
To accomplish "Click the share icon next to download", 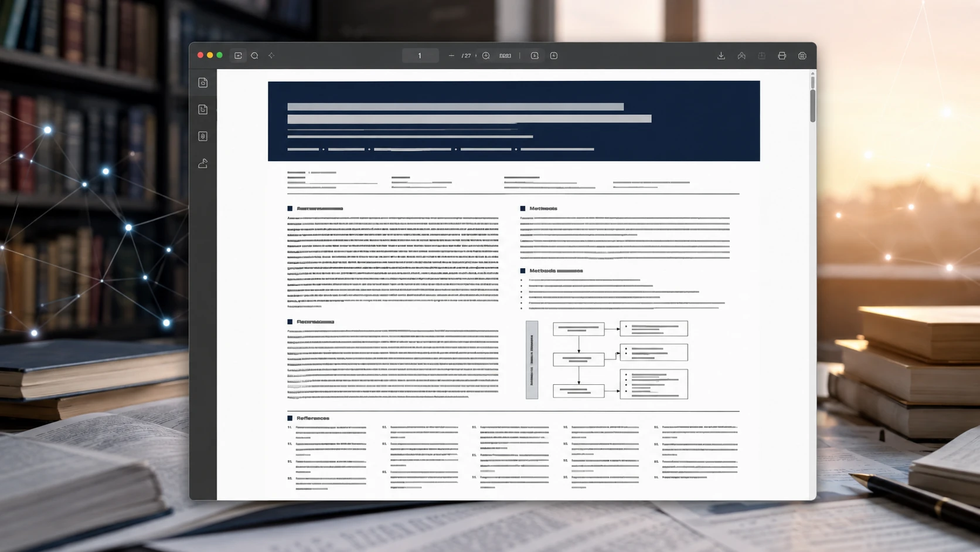I will 741,56.
